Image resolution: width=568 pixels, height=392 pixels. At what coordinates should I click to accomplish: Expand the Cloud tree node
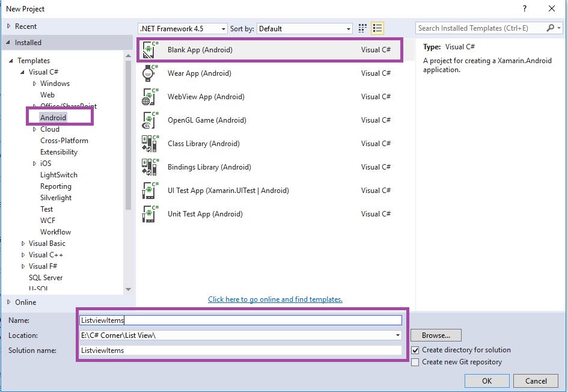(x=34, y=129)
